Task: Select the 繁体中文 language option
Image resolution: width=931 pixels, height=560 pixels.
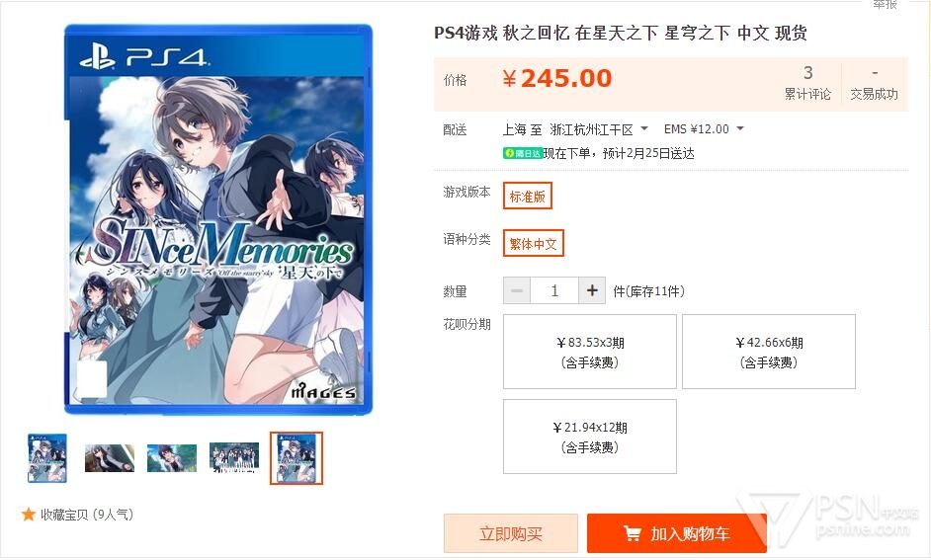Action: 533,243
